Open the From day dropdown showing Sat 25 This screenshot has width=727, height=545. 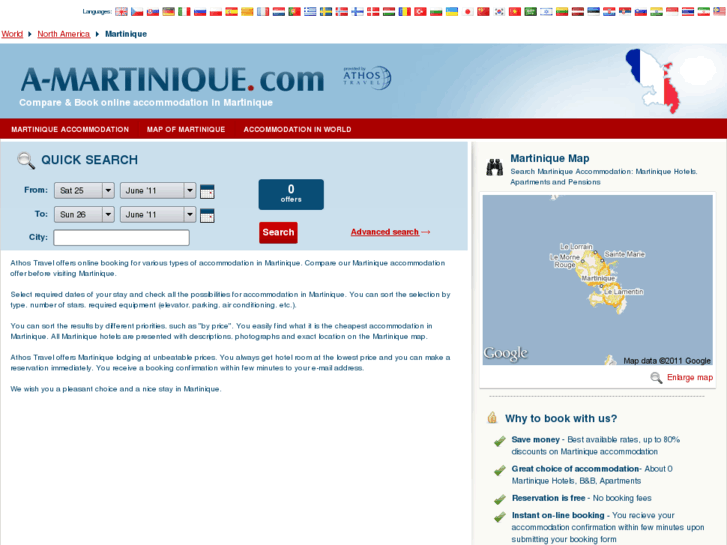point(84,190)
